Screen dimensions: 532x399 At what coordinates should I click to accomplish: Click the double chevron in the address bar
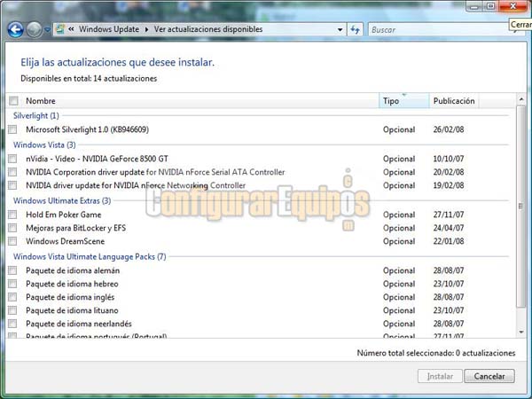tap(71, 29)
